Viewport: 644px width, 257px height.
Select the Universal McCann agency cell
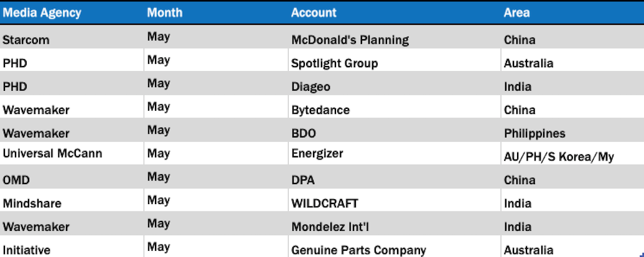pyautogui.click(x=52, y=153)
